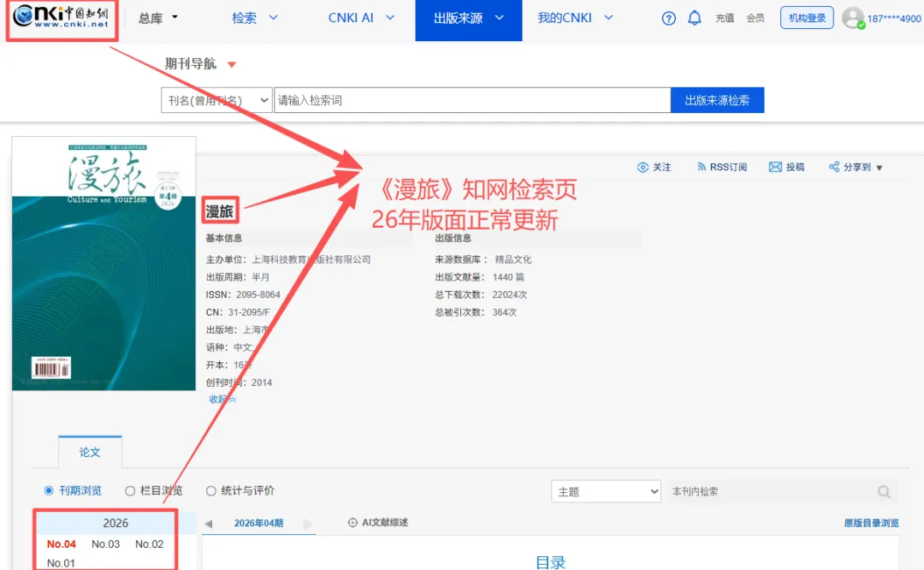Select the 统计与评价 radio button
This screenshot has height=570, width=924.
coord(211,490)
